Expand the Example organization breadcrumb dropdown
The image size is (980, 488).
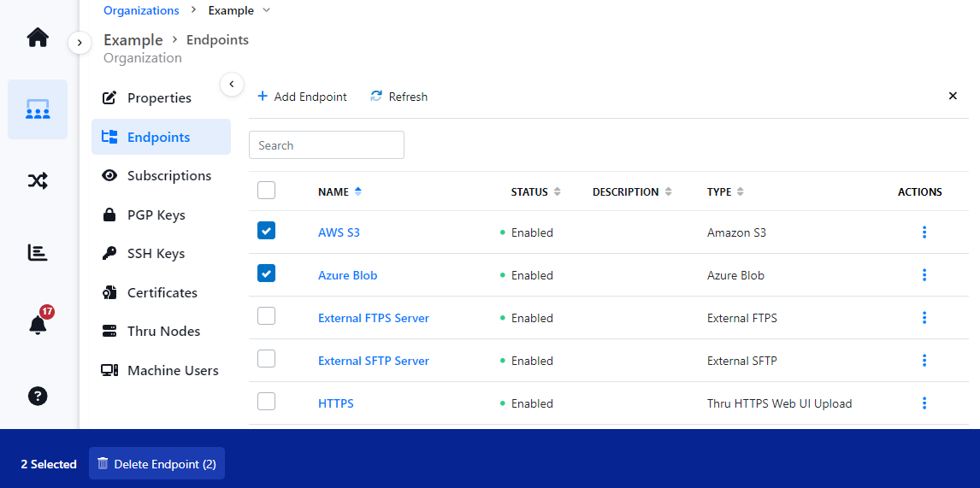[266, 10]
